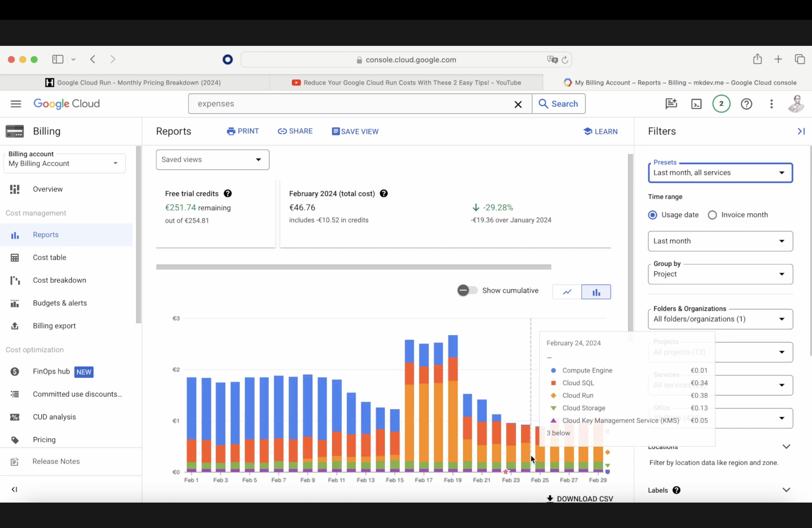Open the Saved views dropdown
812x528 pixels.
pyautogui.click(x=213, y=160)
